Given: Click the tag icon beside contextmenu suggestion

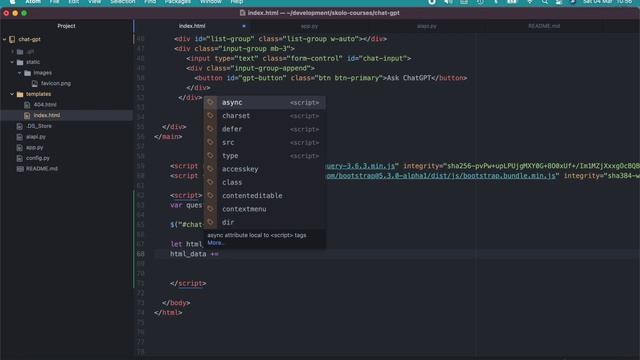Looking at the screenshot, I should tap(210, 209).
